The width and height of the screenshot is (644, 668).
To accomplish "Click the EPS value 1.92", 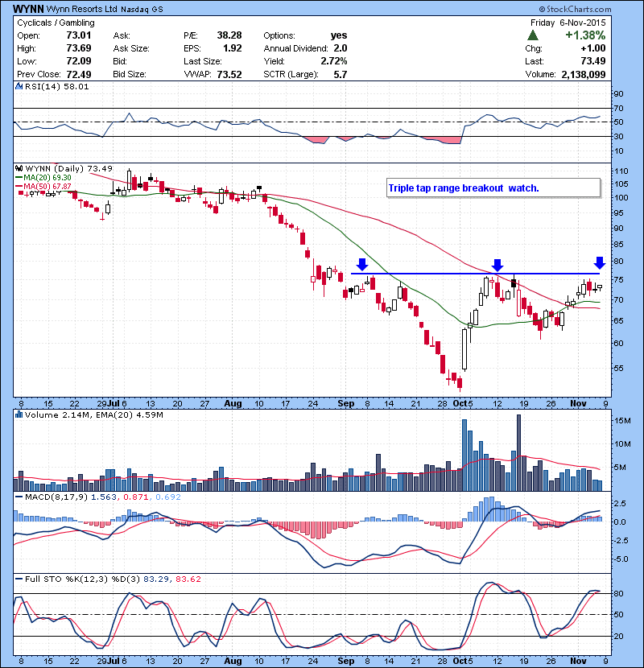I will tap(233, 48).
